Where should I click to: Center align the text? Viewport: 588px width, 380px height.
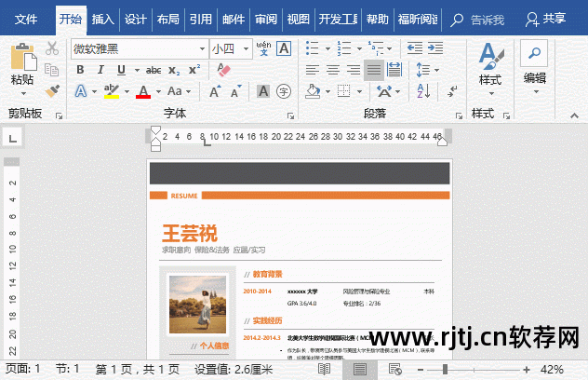click(333, 70)
